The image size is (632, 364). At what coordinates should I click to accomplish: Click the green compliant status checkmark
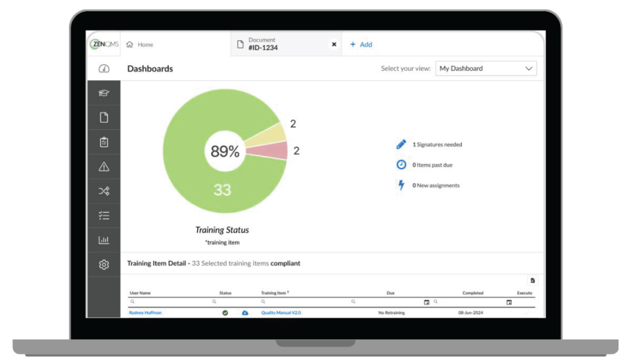[x=225, y=313]
